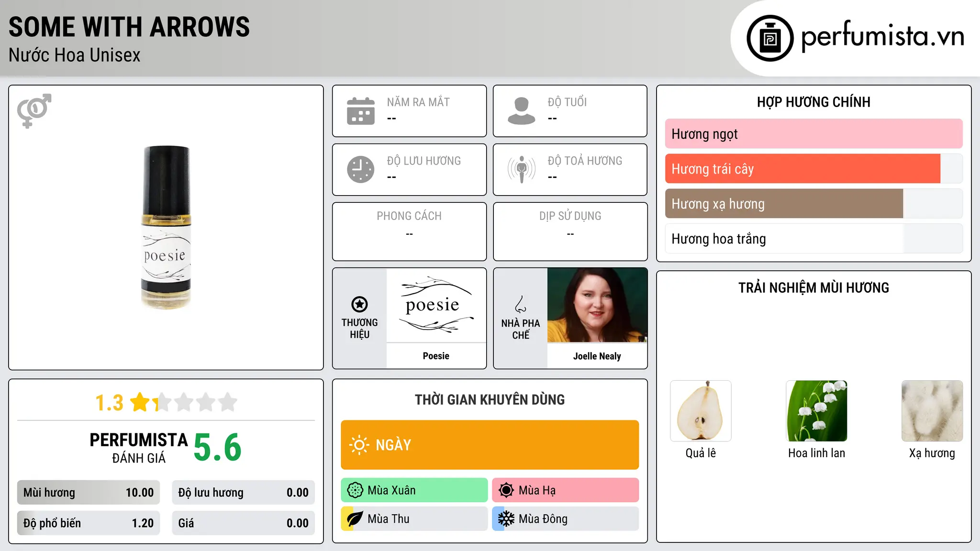The width and height of the screenshot is (980, 551).
Task: Click the calendar icon for Năm ra mắt
Action: click(x=361, y=111)
